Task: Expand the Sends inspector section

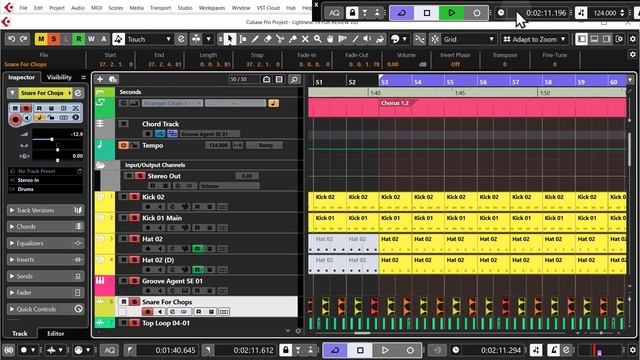Action: [45, 276]
